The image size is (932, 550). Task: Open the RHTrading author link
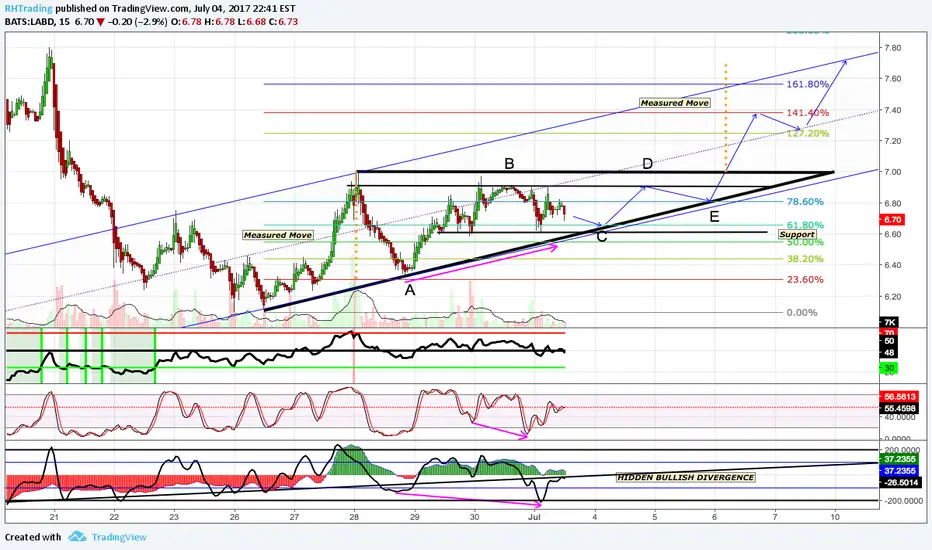point(29,9)
